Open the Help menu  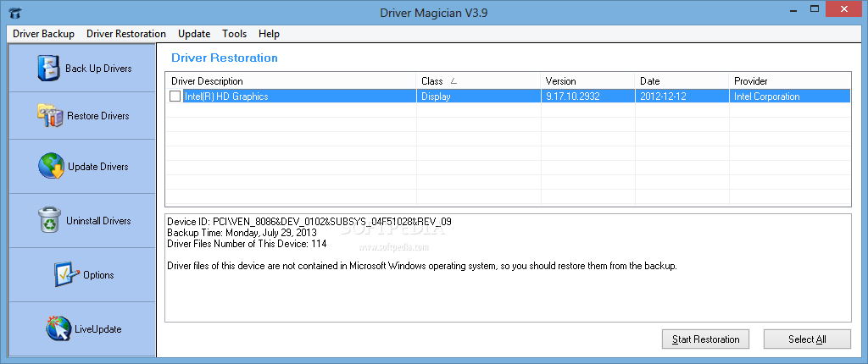269,34
